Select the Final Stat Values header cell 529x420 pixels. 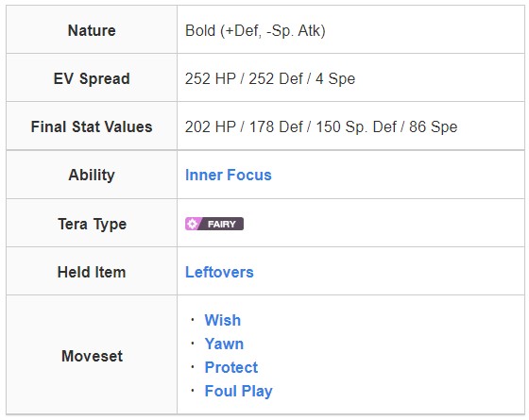pos(92,126)
